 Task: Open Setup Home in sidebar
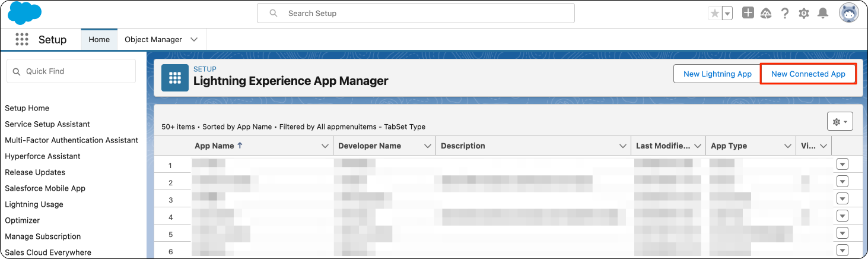pyautogui.click(x=27, y=108)
